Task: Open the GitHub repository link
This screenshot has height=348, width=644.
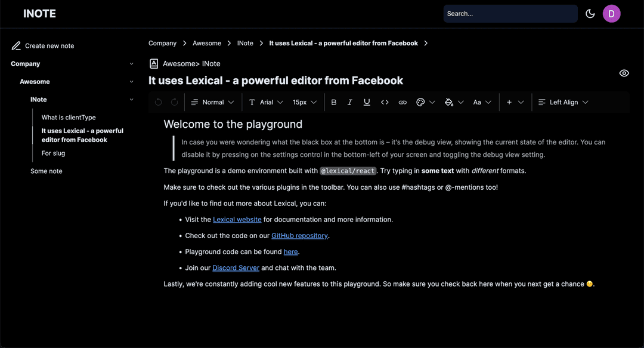Action: point(299,236)
